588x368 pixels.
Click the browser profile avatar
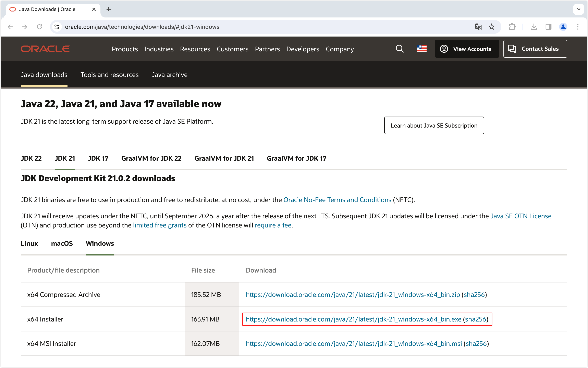click(x=563, y=27)
